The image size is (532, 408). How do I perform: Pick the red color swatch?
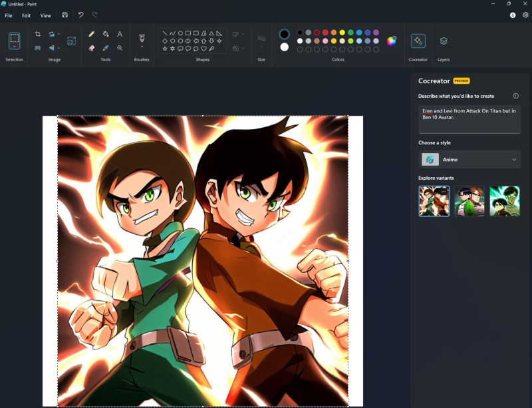coord(325,32)
